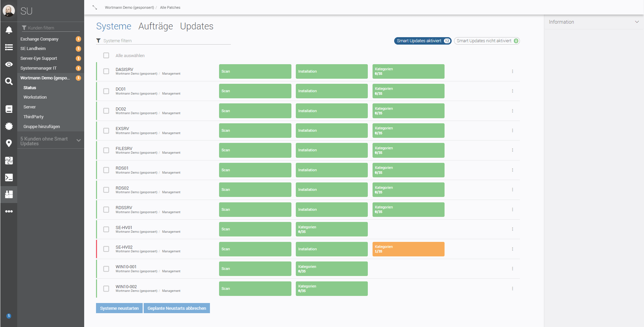Open the terminal console icon
The height and width of the screenshot is (327, 644).
point(9,177)
